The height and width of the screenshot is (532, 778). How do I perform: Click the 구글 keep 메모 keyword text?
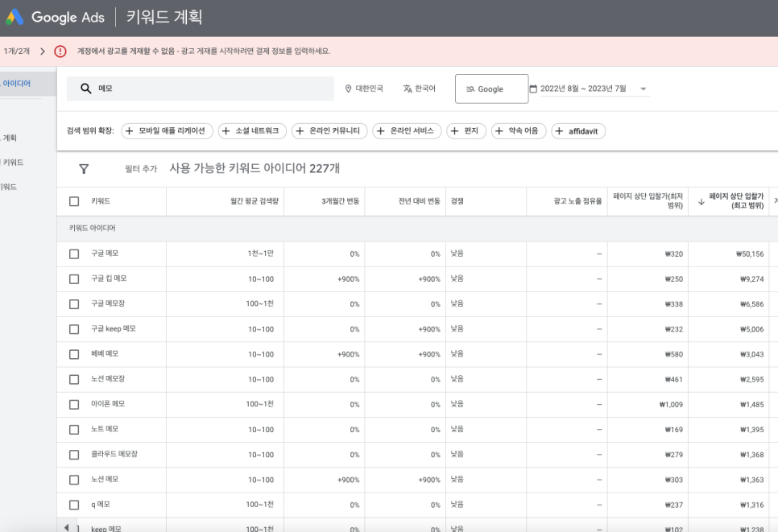[113, 328]
